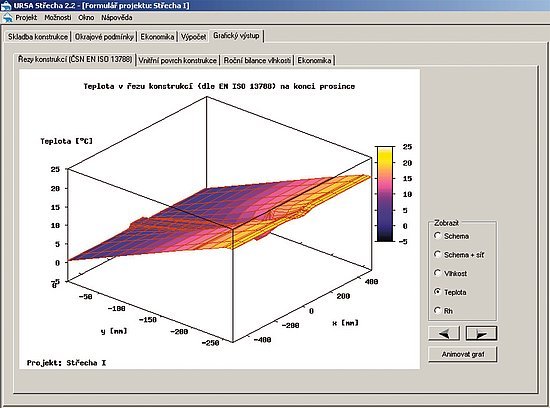Click the left arrow previous graph button
550x408 pixels.
[x=444, y=333]
